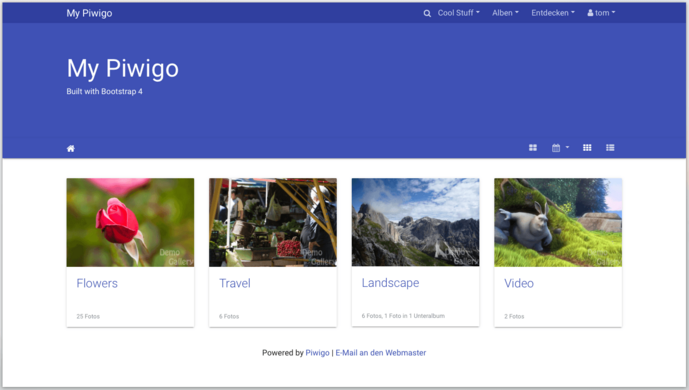Open the Alben dropdown menu

coord(505,13)
